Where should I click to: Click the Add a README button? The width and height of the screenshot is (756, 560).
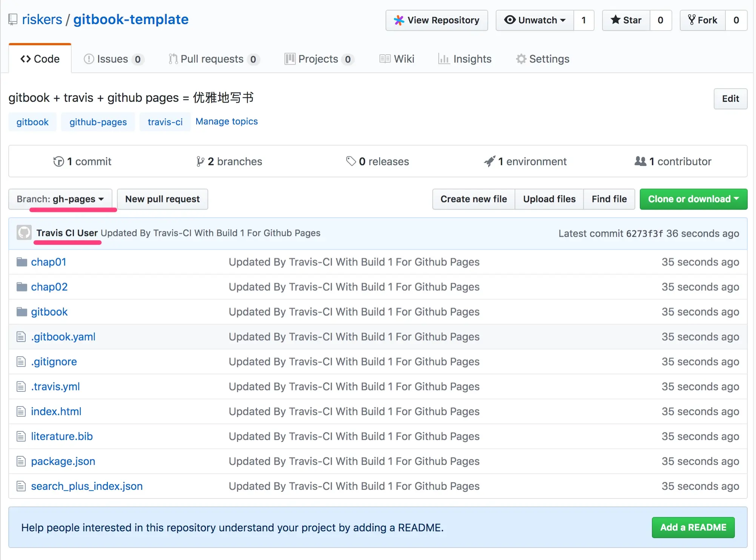point(693,527)
